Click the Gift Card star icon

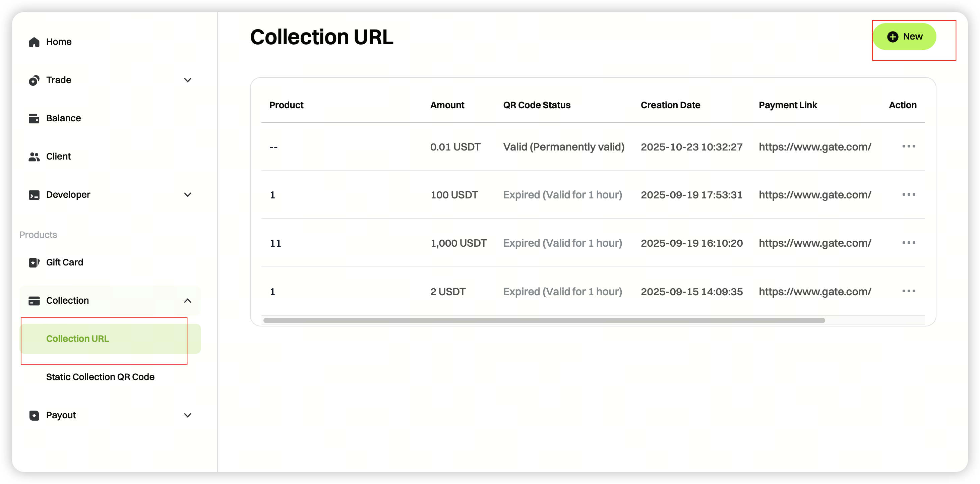34,262
